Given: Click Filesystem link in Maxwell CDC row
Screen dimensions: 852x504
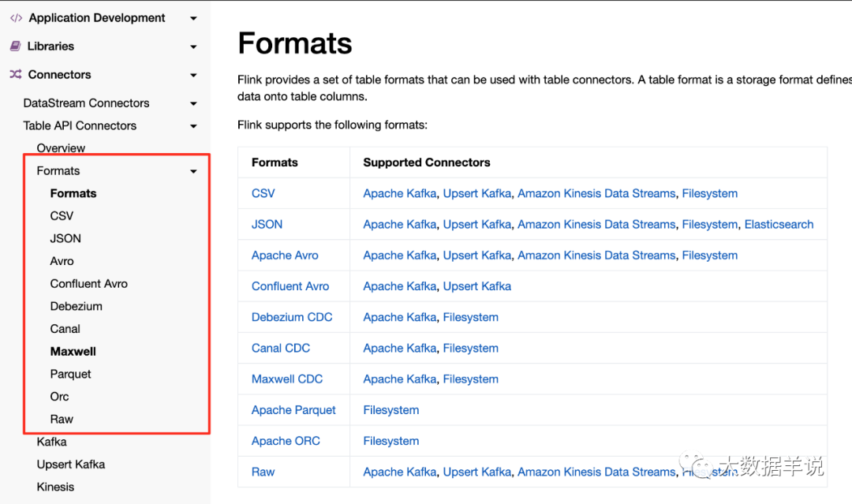Looking at the screenshot, I should click(x=470, y=379).
